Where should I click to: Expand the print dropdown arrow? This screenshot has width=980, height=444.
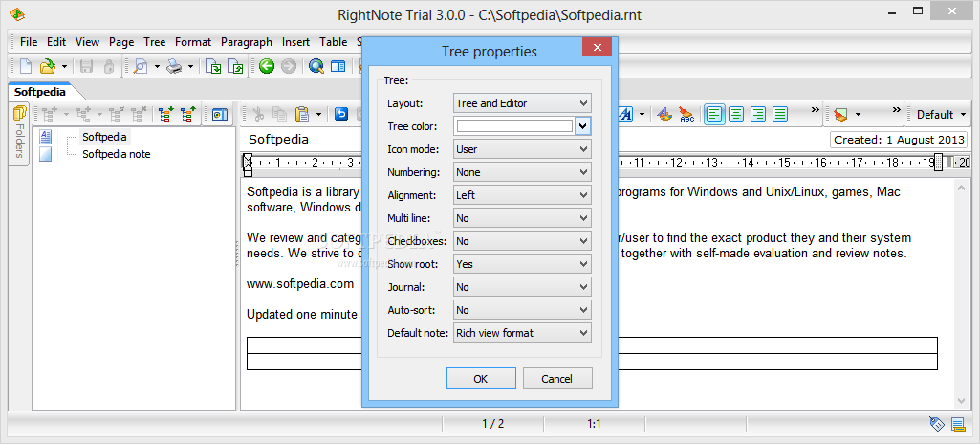(190, 66)
